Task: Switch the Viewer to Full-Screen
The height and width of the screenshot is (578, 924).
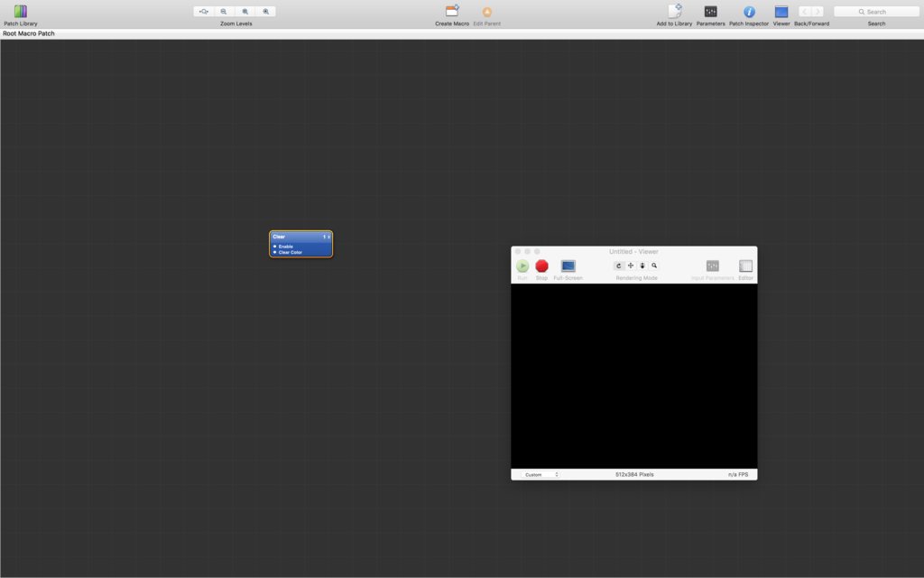Action: (x=568, y=266)
